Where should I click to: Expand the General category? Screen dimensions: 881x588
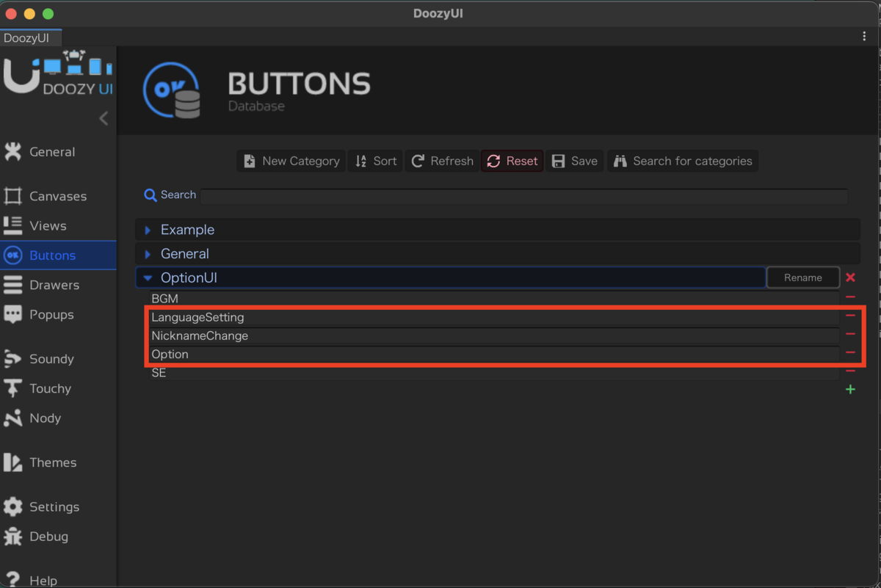pos(148,254)
